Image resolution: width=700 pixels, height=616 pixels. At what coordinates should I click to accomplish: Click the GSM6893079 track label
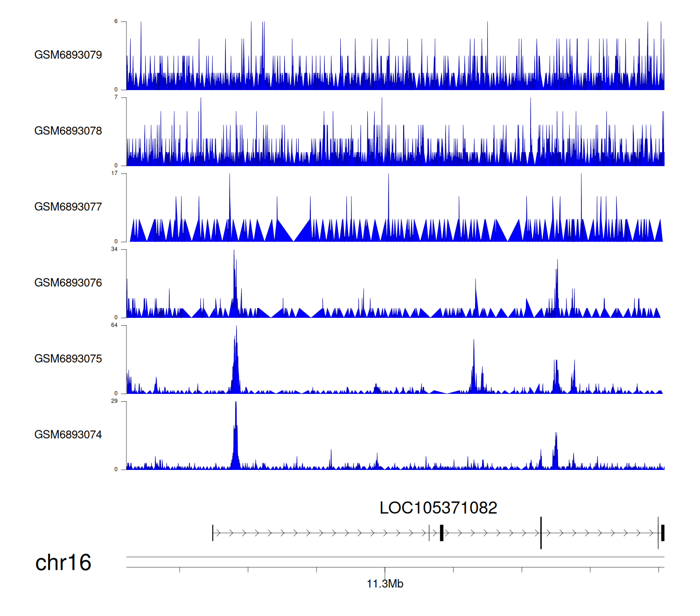68,55
